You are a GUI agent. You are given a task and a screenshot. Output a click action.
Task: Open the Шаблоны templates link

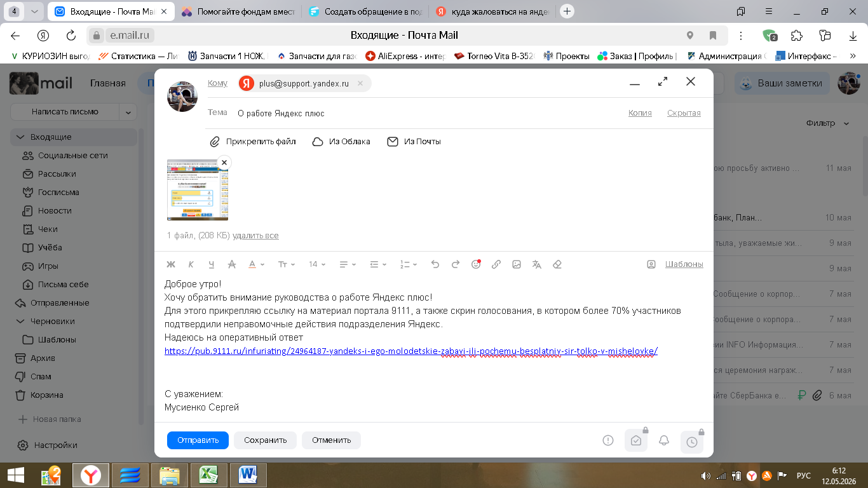click(x=684, y=264)
